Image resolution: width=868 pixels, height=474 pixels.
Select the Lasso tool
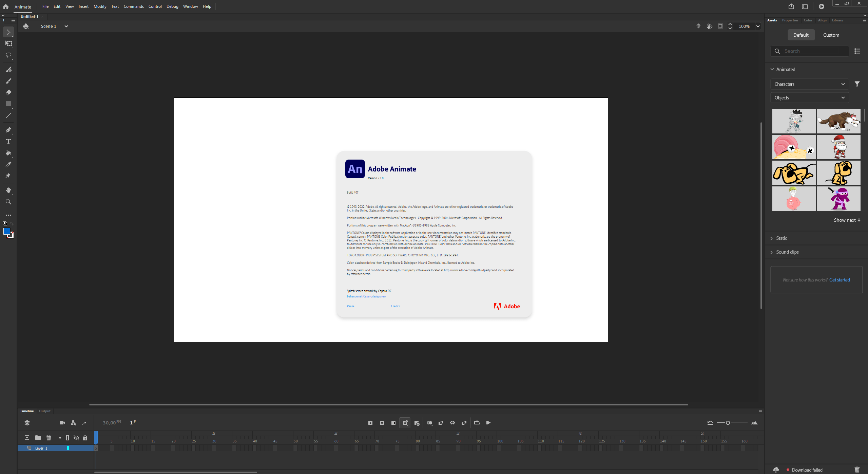tap(8, 55)
